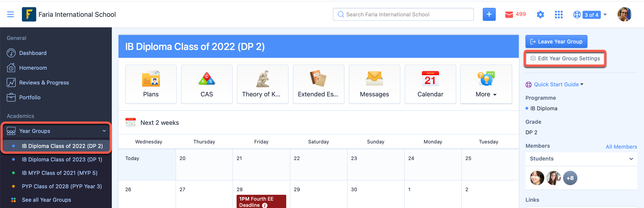644x208 pixels.
Task: Click the +8 more students badge
Action: coord(570,178)
